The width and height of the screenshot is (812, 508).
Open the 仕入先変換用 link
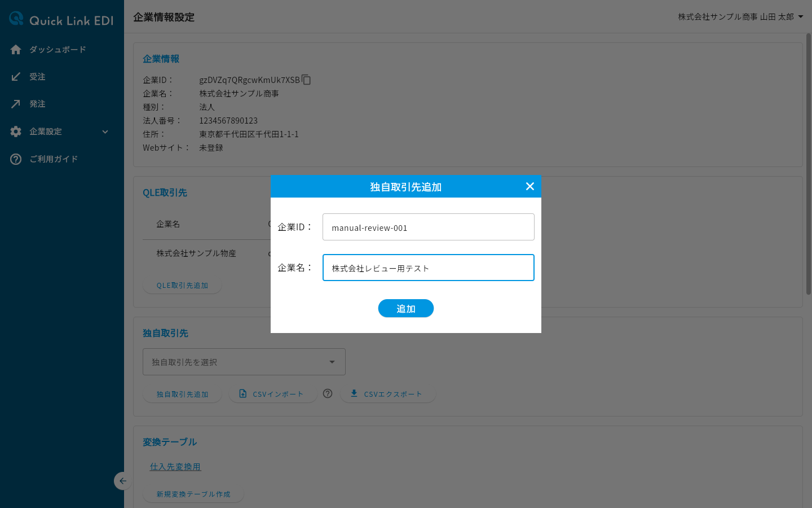(175, 467)
